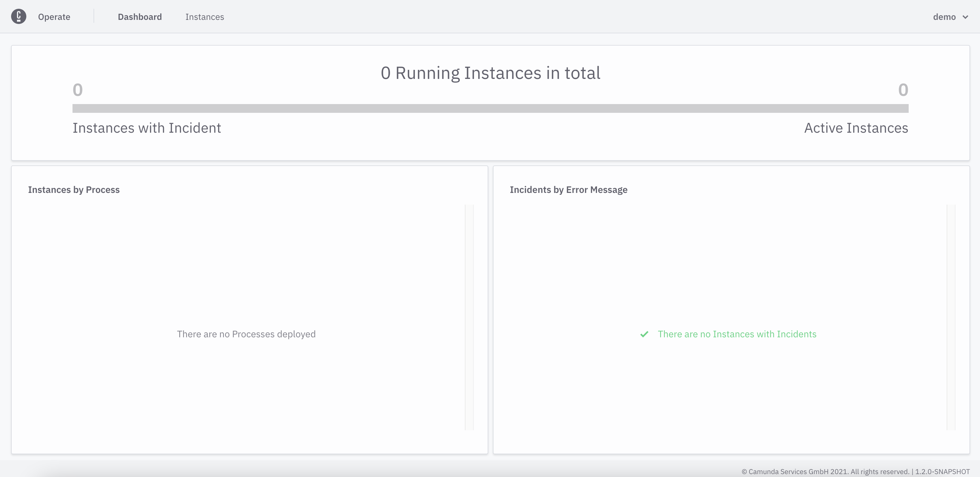Switch to the Dashboard tab

coord(140,17)
